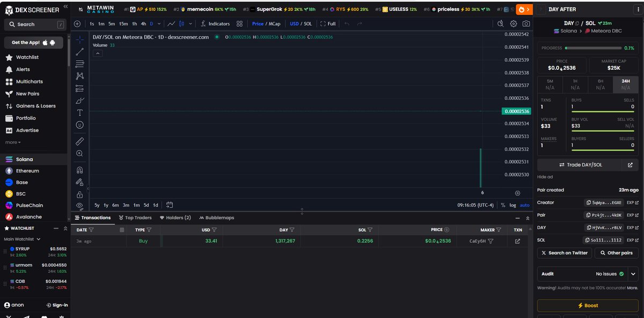Screen dimensions: 644x318
Task: Open the Bubblemaps tab
Action: (x=216, y=218)
